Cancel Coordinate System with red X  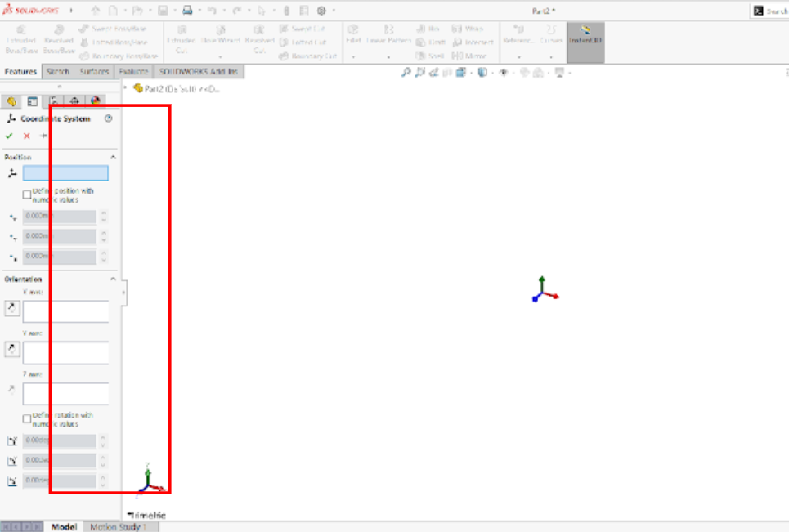coord(26,136)
